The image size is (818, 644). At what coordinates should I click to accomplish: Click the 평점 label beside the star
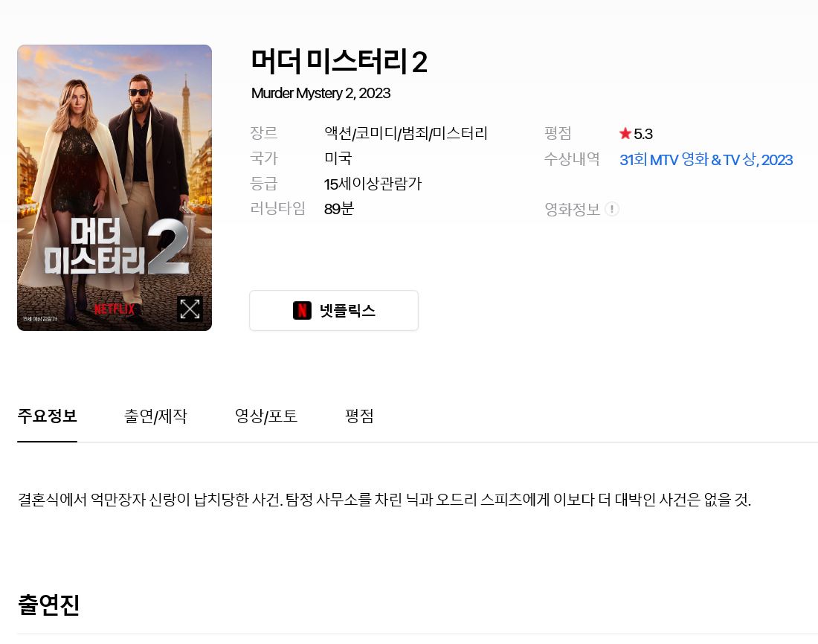pos(558,133)
